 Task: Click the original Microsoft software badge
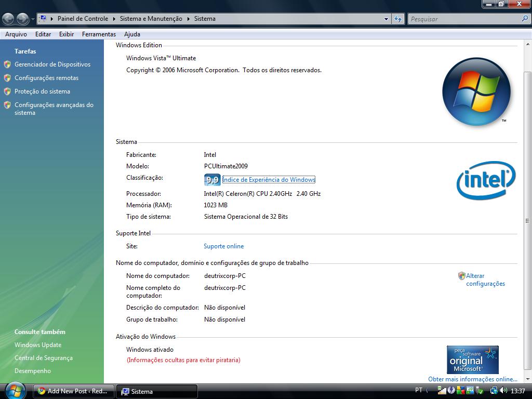(x=473, y=360)
